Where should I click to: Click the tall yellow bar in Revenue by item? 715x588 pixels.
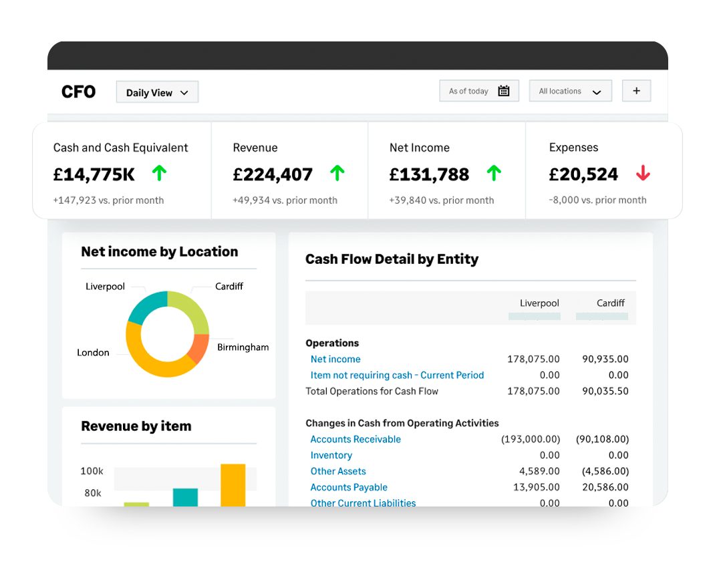coord(233,485)
